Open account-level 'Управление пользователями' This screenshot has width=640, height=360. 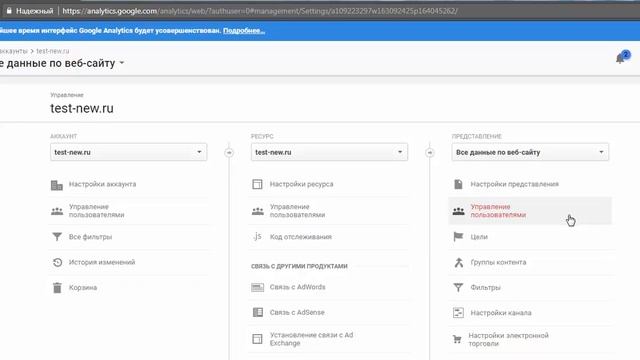point(96,211)
